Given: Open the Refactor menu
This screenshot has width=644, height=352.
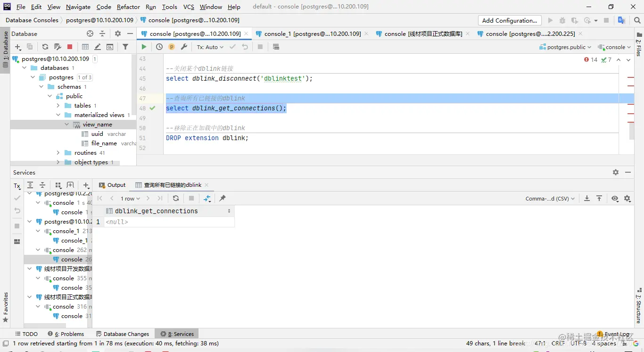Looking at the screenshot, I should 128,7.
